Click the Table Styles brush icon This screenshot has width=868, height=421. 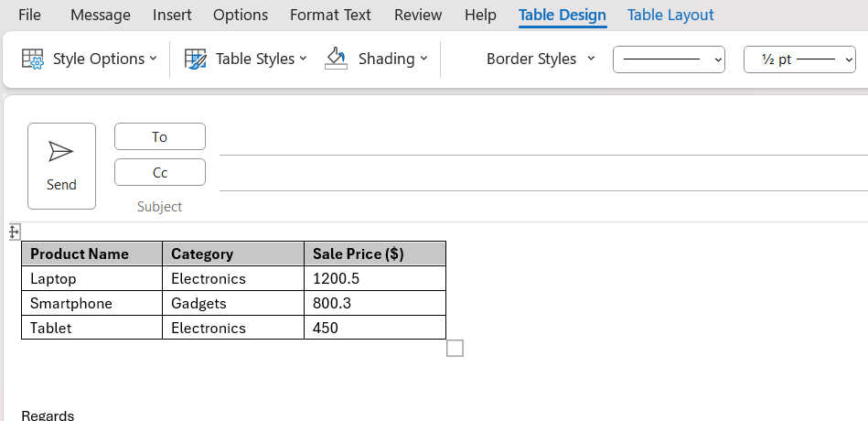click(196, 59)
